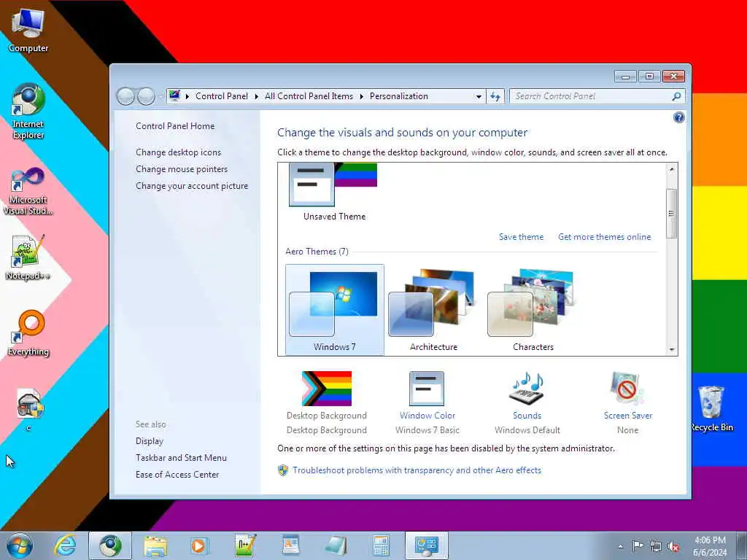Open Troubleshoot problems with transparency link
747x560 pixels.
tap(417, 470)
